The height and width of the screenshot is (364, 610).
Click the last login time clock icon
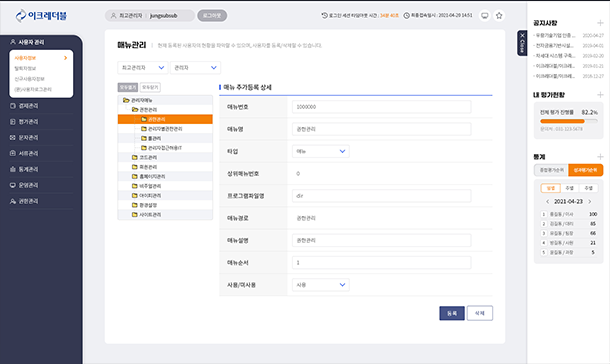[x=407, y=16]
